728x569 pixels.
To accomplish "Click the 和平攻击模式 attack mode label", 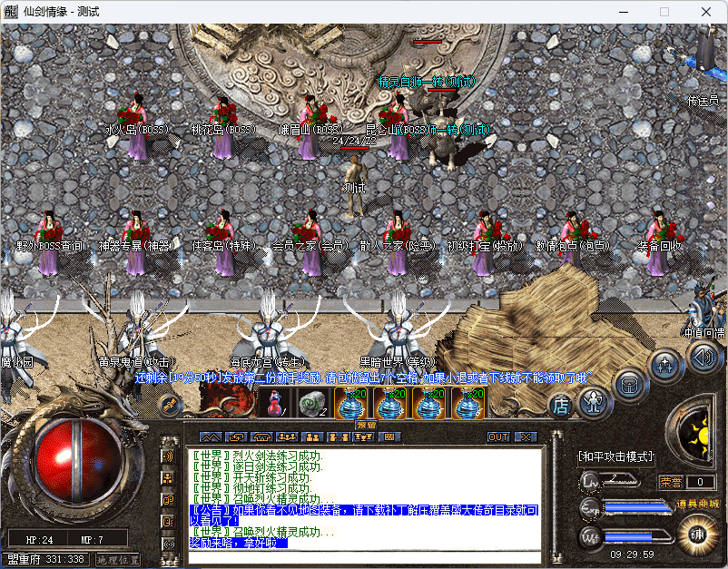I will pos(615,456).
